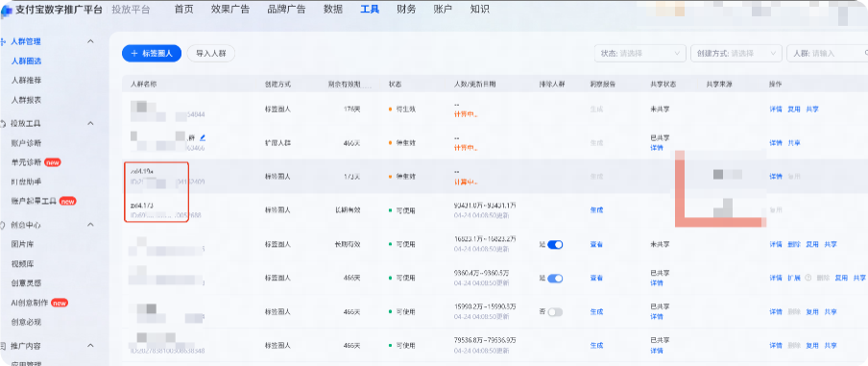Click the 79536.8万~79536.9万 population value
The image size is (868, 366).
tap(485, 340)
